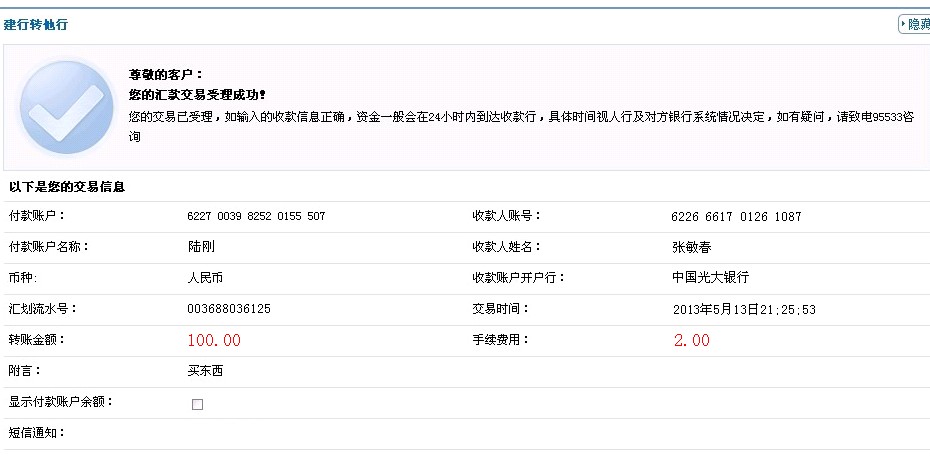The width and height of the screenshot is (930, 471).
Task: Click the blue checkmark success icon
Action: point(66,107)
